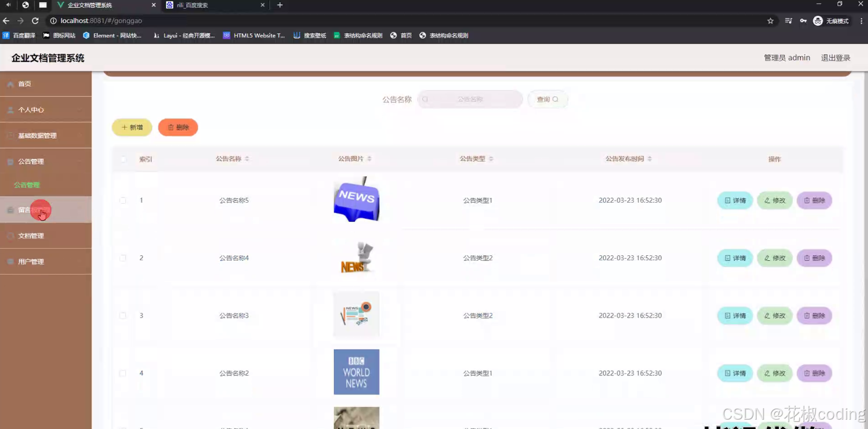
Task: Click 删除 for 公告名称2
Action: (814, 373)
